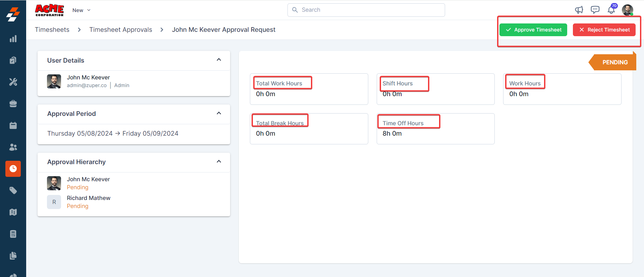This screenshot has width=644, height=277.
Task: Click the price tag sidebar icon
Action: click(13, 191)
